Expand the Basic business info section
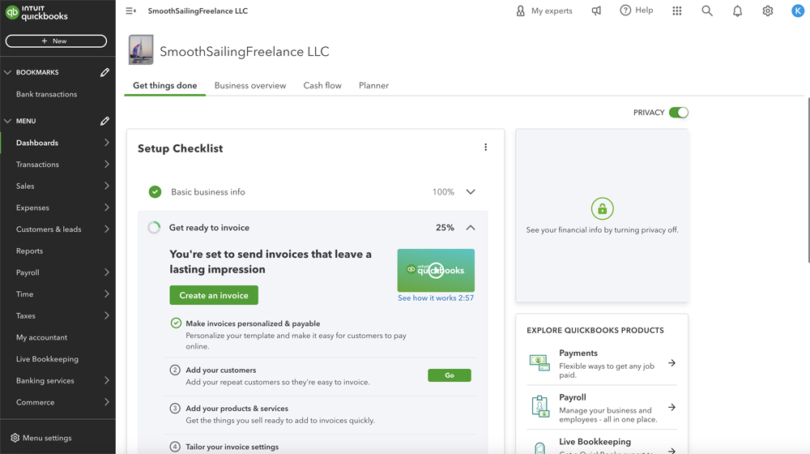Viewport: 810px width, 454px height. tap(470, 192)
